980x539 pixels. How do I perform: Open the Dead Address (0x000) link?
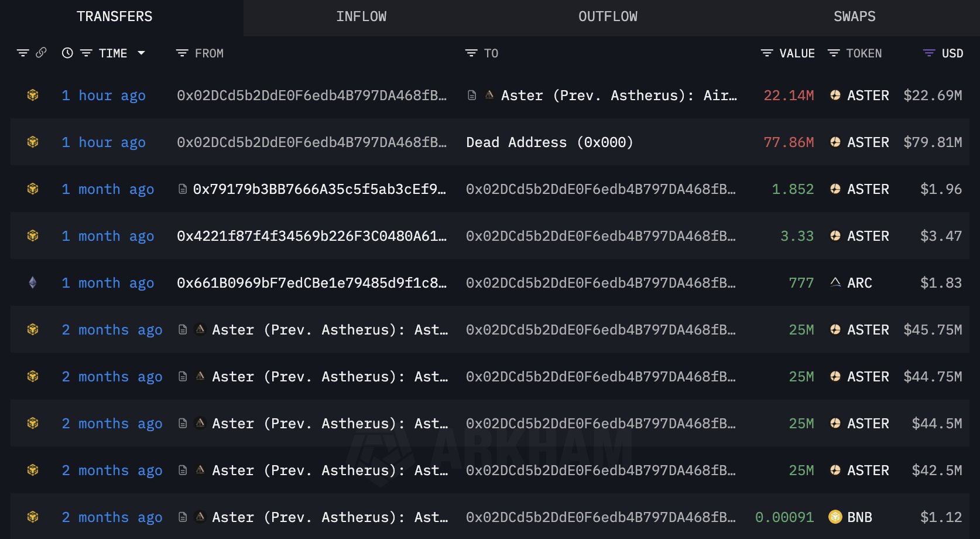549,142
